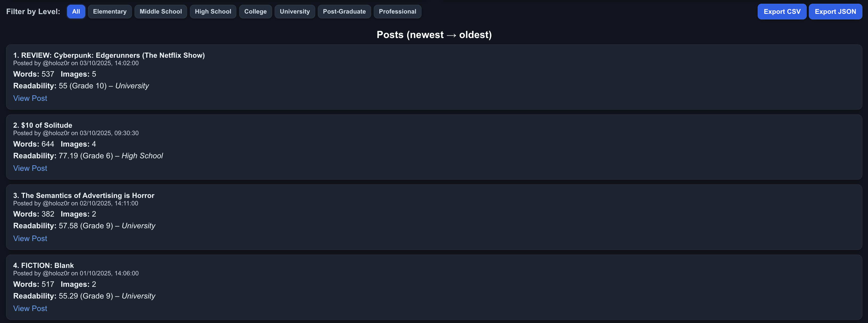This screenshot has height=323, width=868.
Task: Show only High School level posts
Action: pos(213,11)
